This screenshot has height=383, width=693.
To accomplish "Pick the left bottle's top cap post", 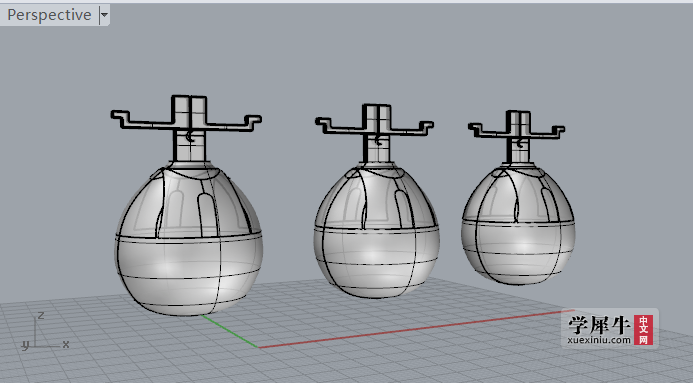I will pos(189,109).
